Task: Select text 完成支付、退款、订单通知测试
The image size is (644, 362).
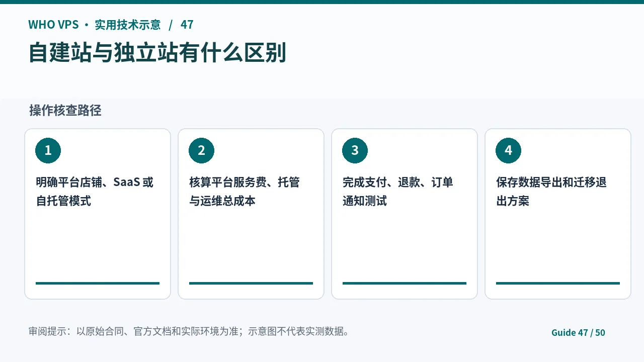Action: (x=398, y=192)
